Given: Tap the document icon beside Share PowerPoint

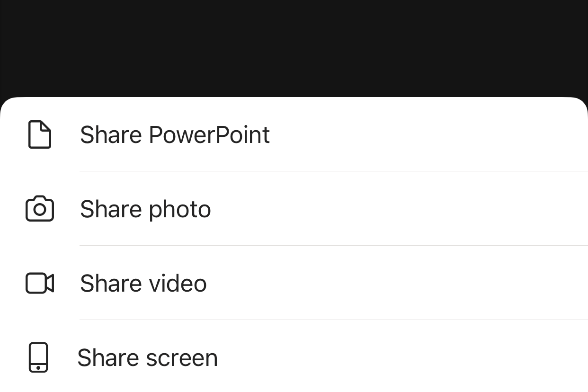Looking at the screenshot, I should tap(40, 135).
